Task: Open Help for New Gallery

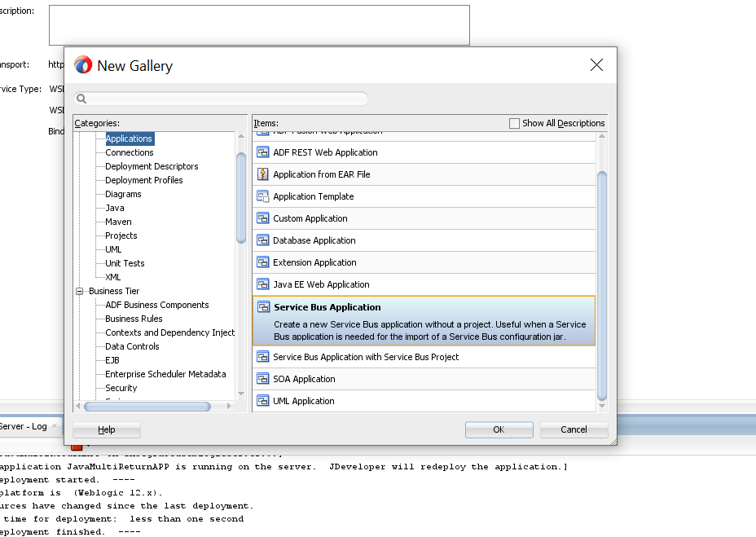Action: [x=107, y=429]
